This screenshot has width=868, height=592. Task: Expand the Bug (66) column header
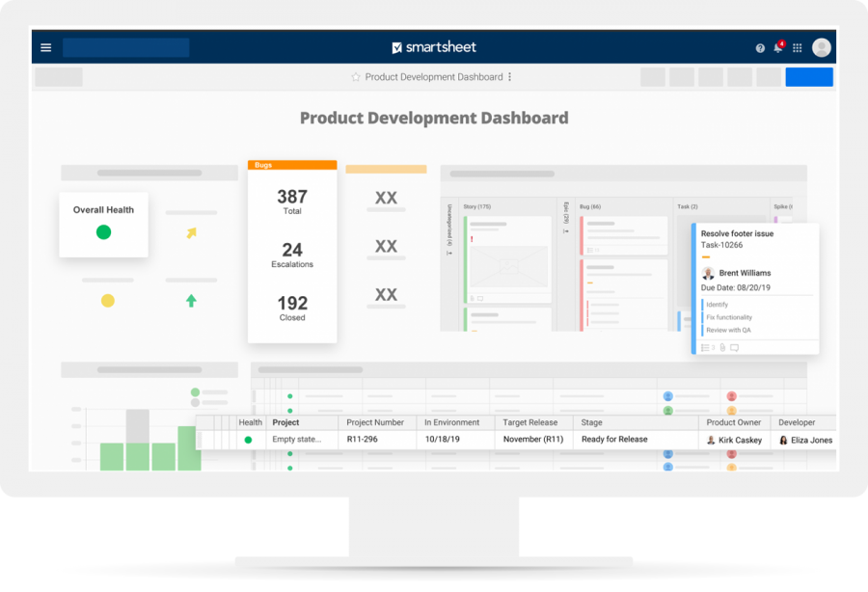pos(590,206)
